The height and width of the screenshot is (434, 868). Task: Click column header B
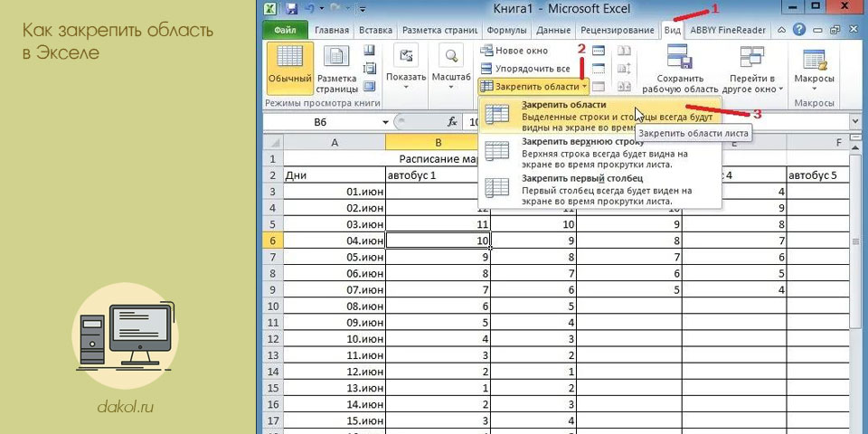(x=438, y=142)
